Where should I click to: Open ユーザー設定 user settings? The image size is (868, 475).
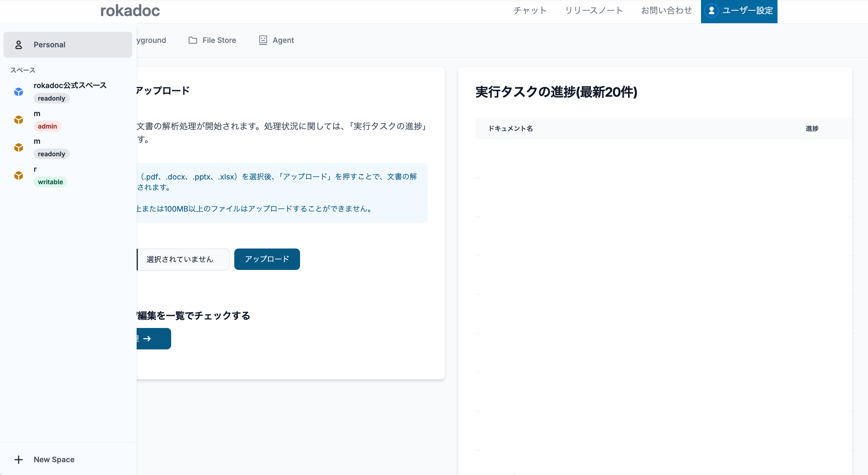(739, 11)
